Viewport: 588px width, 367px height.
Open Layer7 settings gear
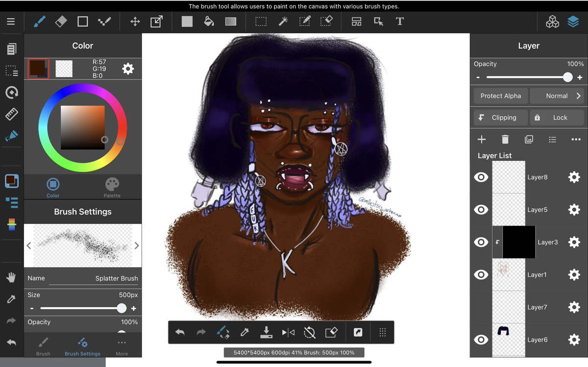(574, 307)
